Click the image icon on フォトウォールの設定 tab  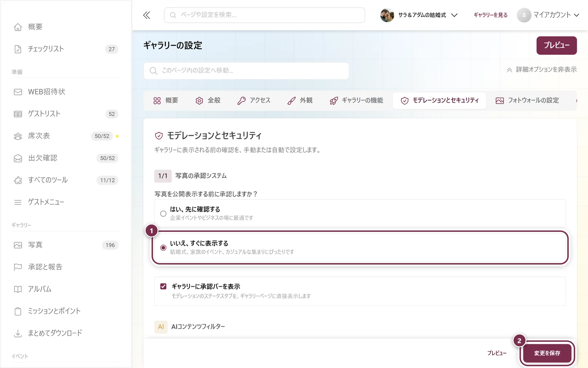pyautogui.click(x=500, y=101)
